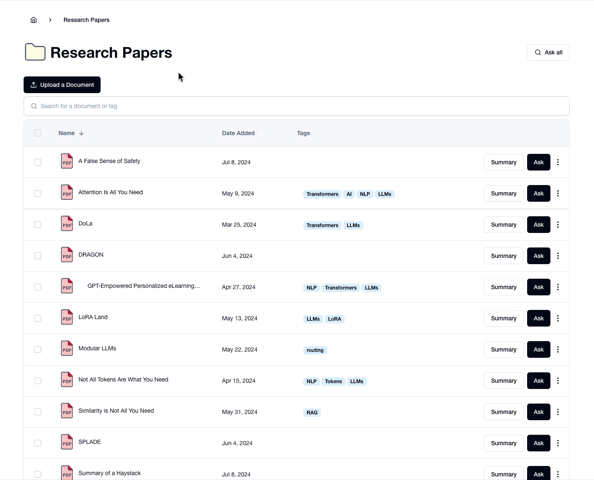Viewport: 594px width, 480px height.
Task: Go to the home icon in breadcrumb
Action: 34,20
